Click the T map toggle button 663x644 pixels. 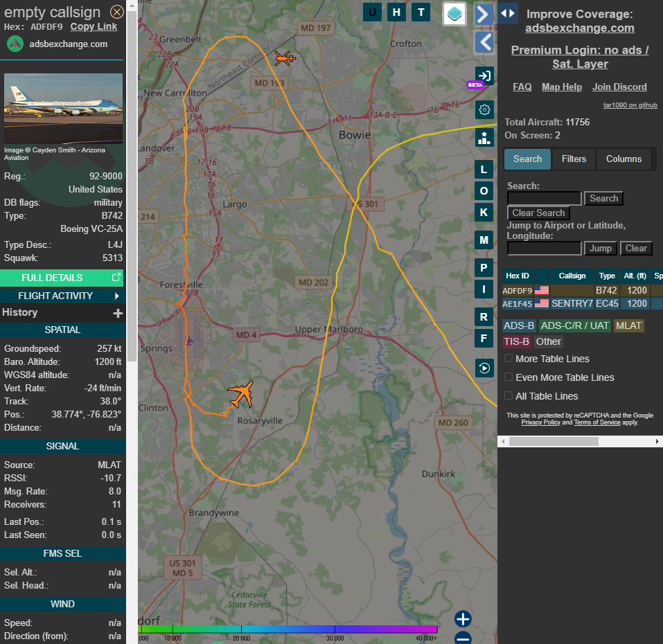(421, 12)
